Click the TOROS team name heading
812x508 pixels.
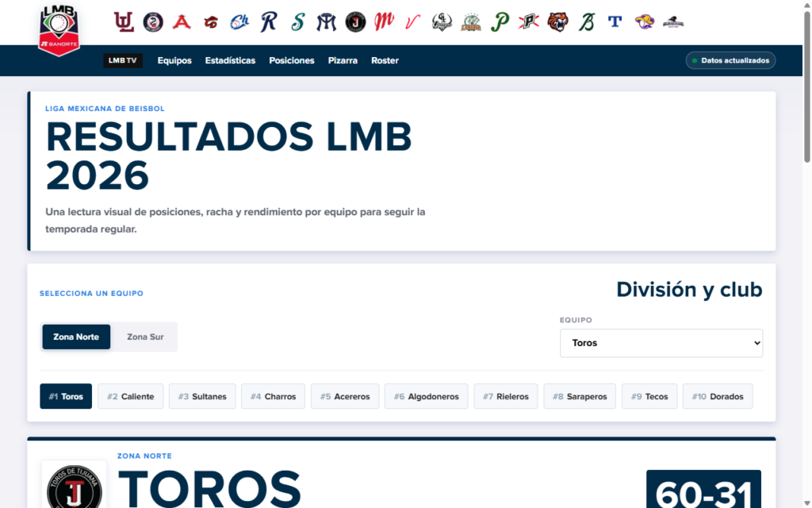pos(209,488)
